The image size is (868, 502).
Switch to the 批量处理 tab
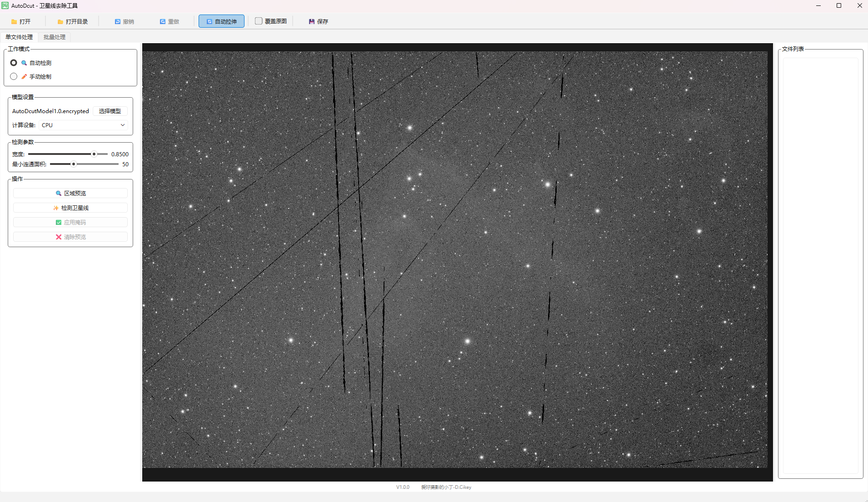(55, 37)
